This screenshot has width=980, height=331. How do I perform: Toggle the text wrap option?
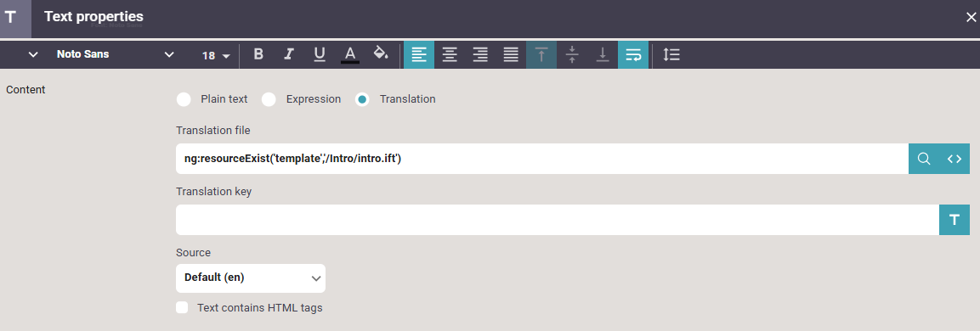(x=633, y=55)
